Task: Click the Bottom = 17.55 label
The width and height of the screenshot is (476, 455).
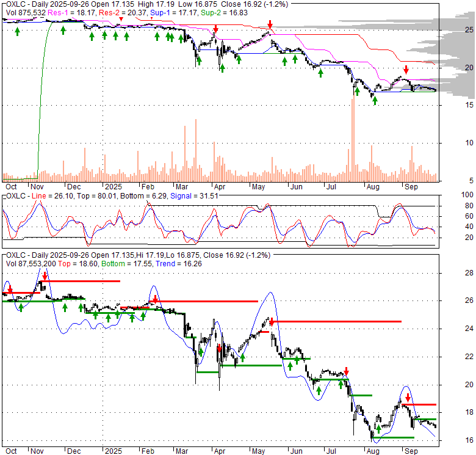Action: (126, 264)
